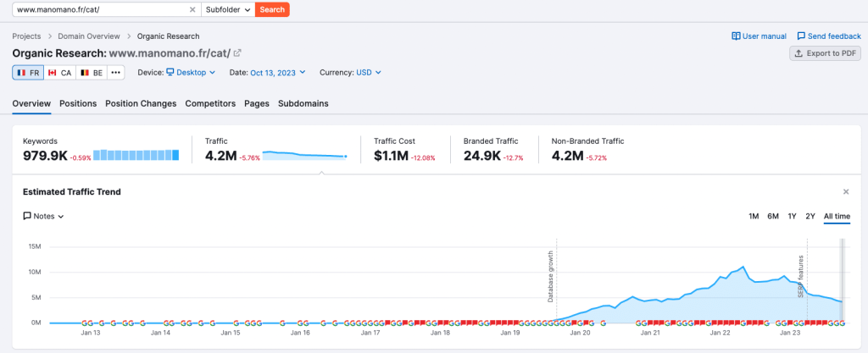The height and width of the screenshot is (353, 868).
Task: Click the Keywords bar chart thumbnail
Action: (x=136, y=155)
